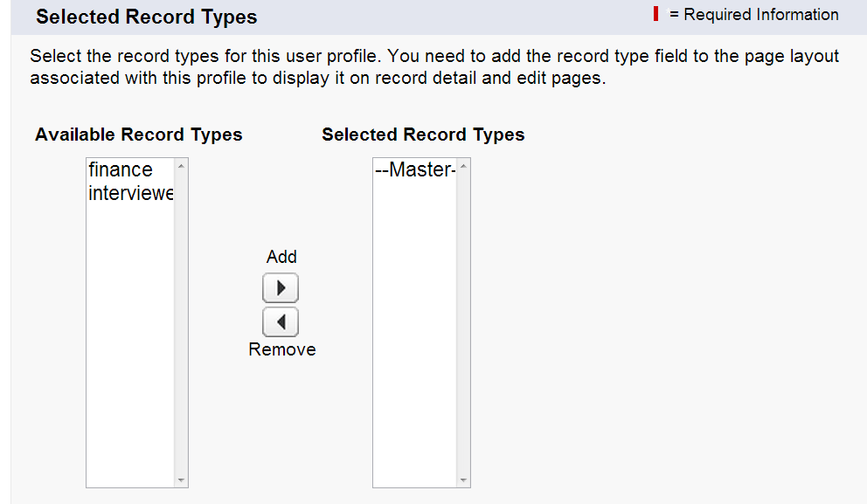Click the Selected Record Types list scrollbar track
The height and width of the screenshot is (504, 867).
[x=463, y=323]
